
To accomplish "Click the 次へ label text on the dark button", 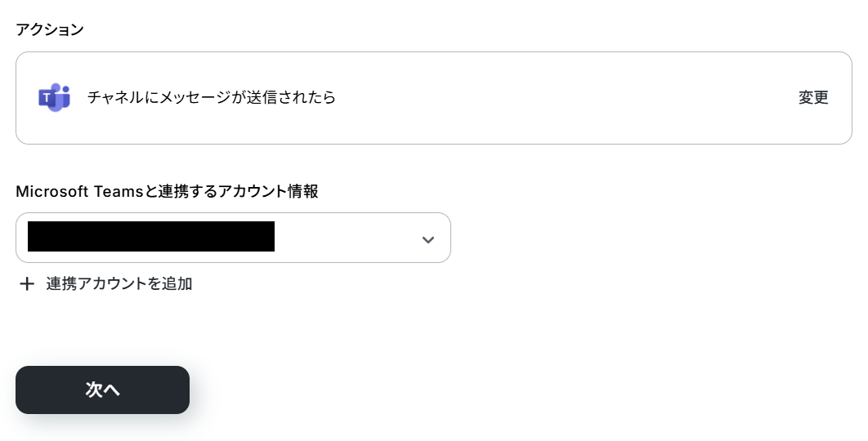I will (102, 390).
